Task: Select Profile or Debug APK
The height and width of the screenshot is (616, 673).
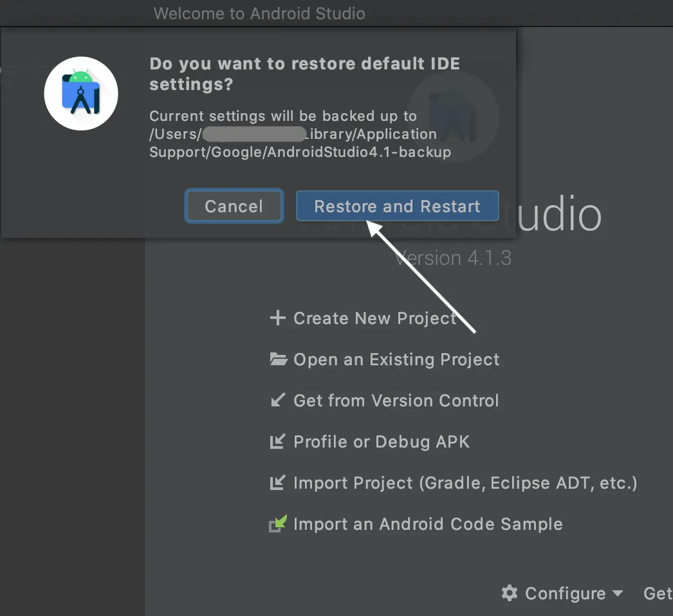Action: [382, 442]
